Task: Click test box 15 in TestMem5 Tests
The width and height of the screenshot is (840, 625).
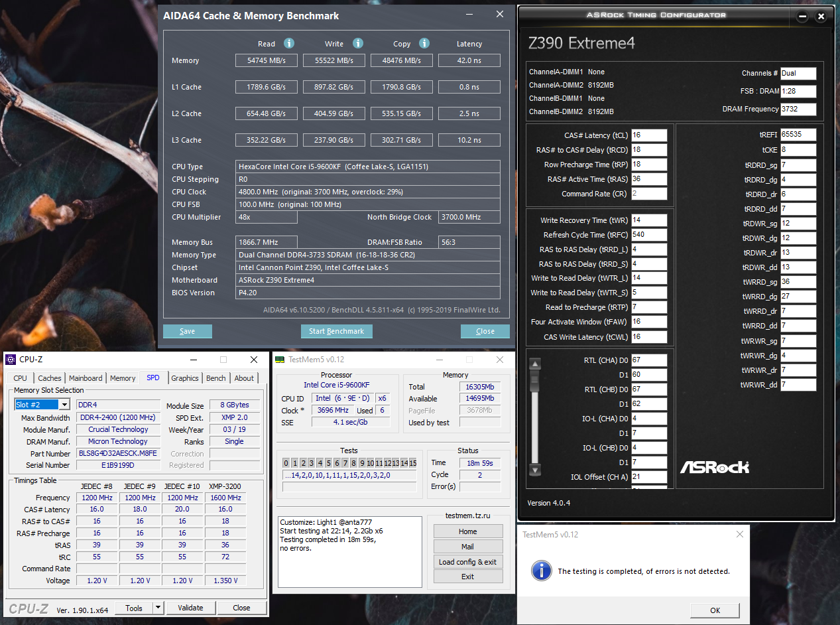Action: tap(412, 463)
